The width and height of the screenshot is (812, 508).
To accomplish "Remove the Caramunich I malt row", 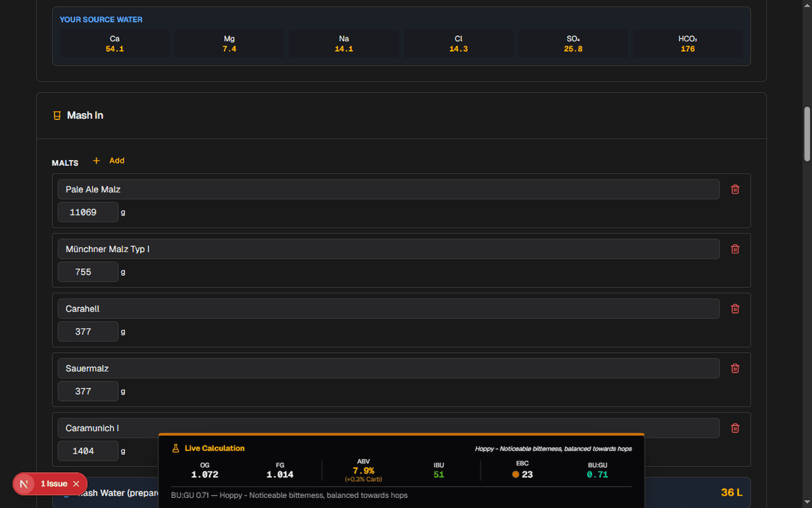I will tap(735, 428).
